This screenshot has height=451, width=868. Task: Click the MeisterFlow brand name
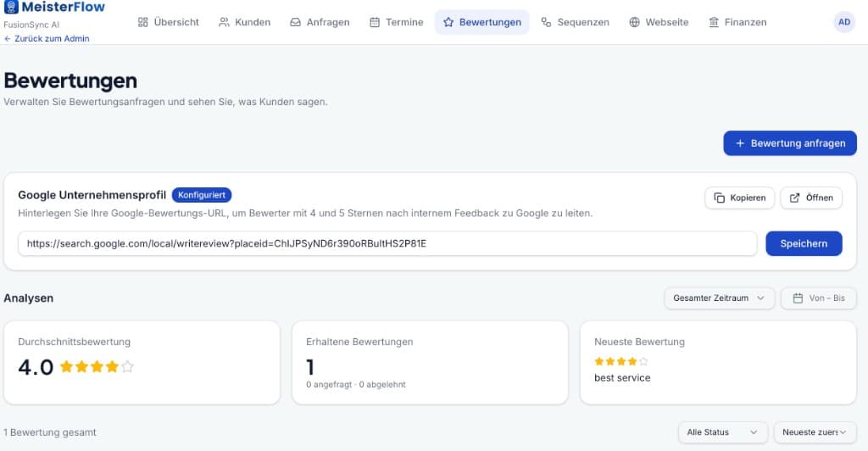tap(63, 7)
